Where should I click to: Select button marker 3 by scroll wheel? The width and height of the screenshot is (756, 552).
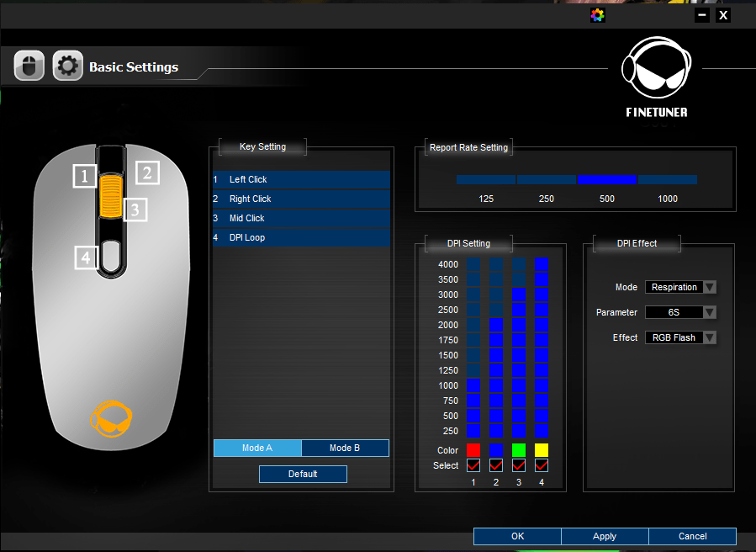[135, 209]
